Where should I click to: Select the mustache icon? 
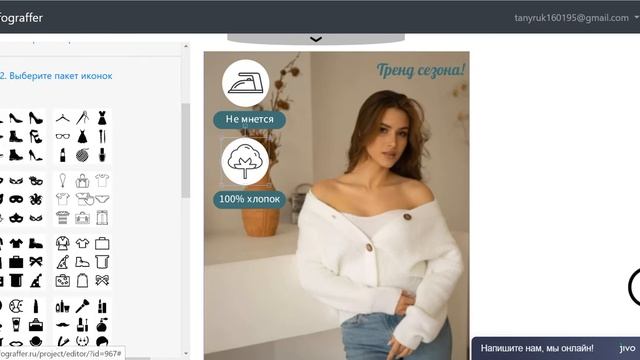[x=62, y=325]
